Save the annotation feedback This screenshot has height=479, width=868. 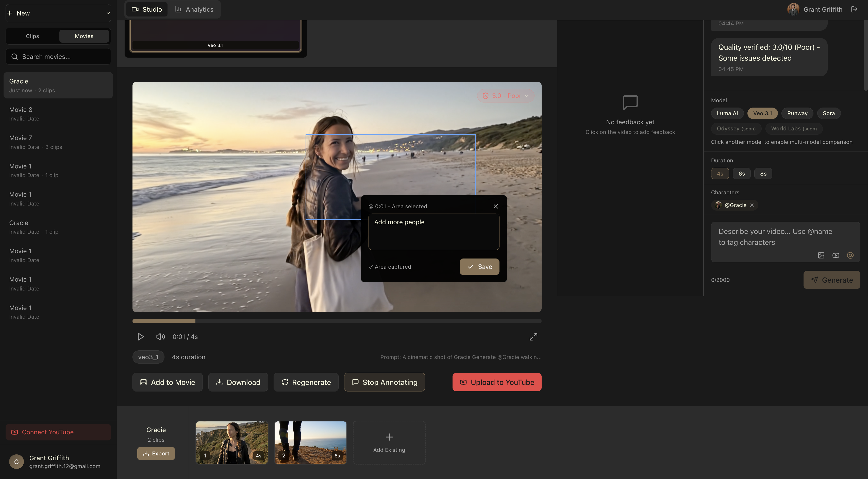tap(479, 267)
